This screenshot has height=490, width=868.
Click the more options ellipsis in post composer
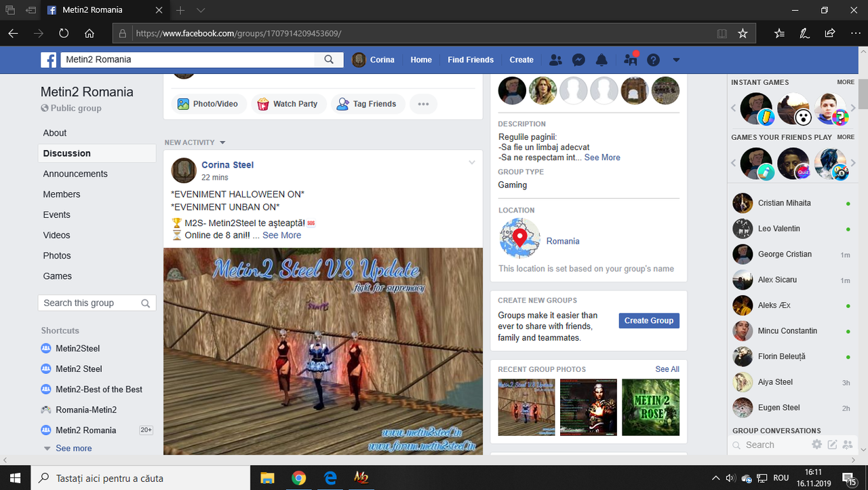(x=423, y=104)
